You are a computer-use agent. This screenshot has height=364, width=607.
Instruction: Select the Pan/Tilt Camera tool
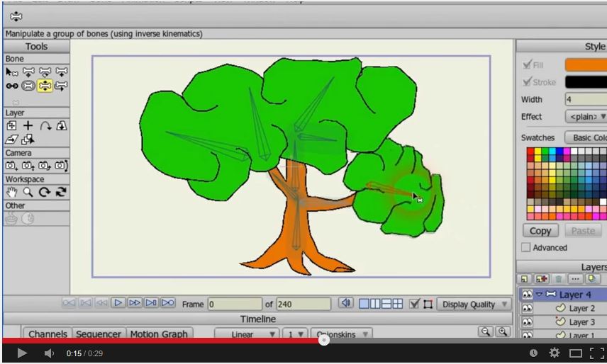click(61, 166)
